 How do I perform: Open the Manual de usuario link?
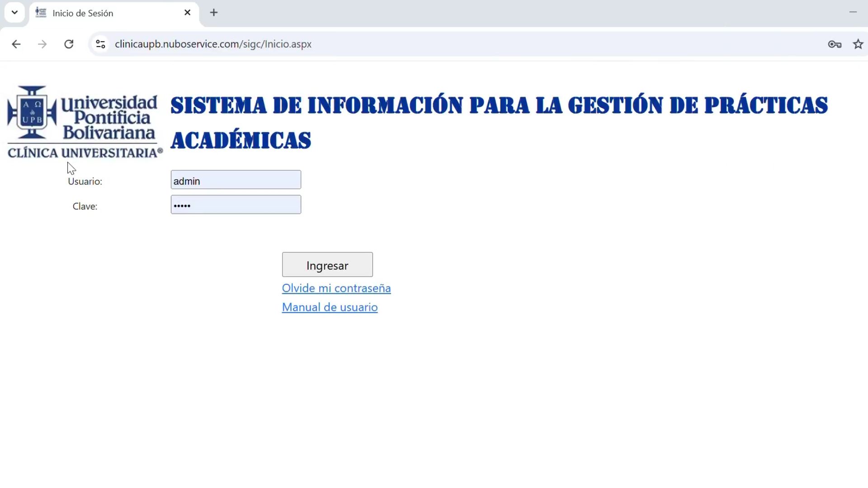coord(330,307)
